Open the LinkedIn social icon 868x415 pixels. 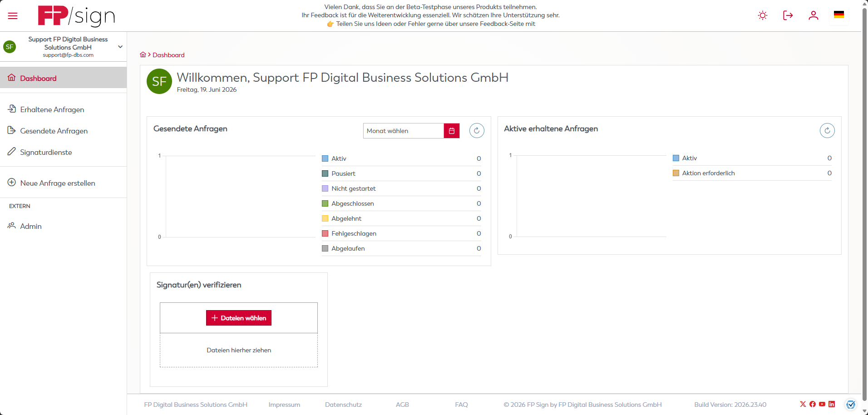pos(832,404)
